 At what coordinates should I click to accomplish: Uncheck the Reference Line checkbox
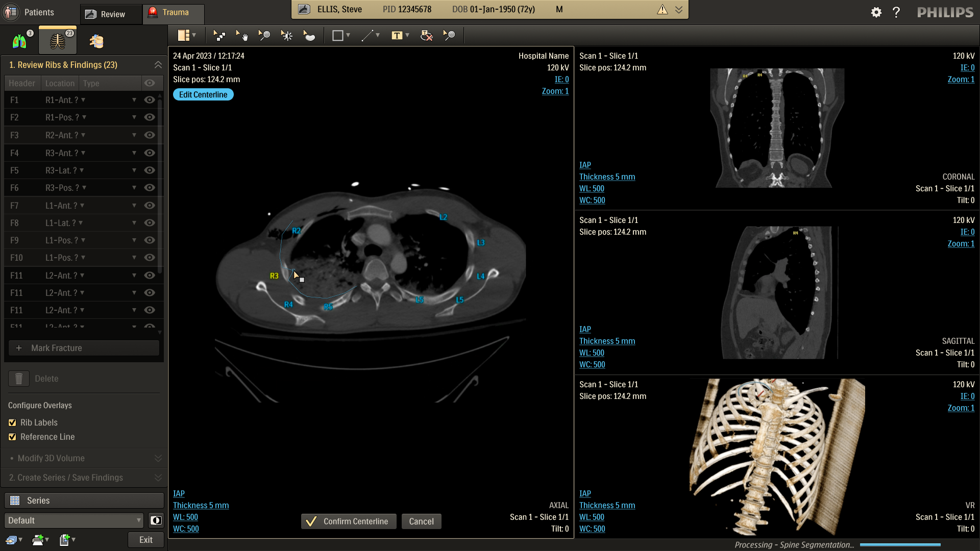(12, 437)
